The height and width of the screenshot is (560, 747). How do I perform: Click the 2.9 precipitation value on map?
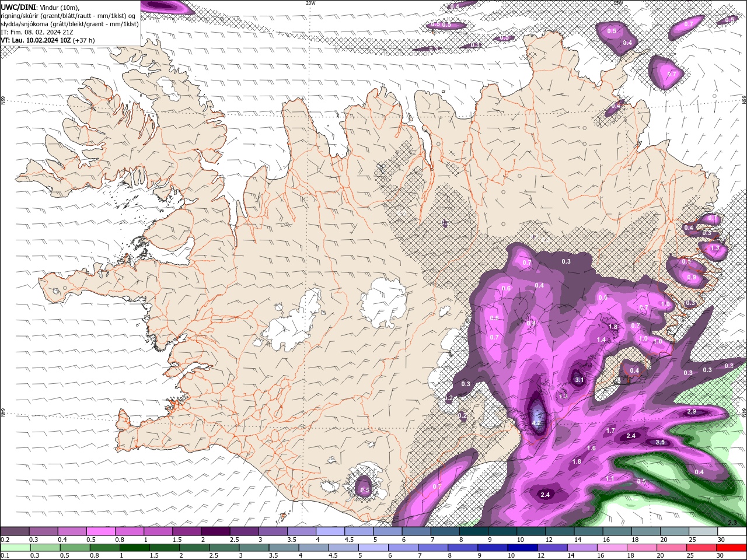[x=692, y=412]
